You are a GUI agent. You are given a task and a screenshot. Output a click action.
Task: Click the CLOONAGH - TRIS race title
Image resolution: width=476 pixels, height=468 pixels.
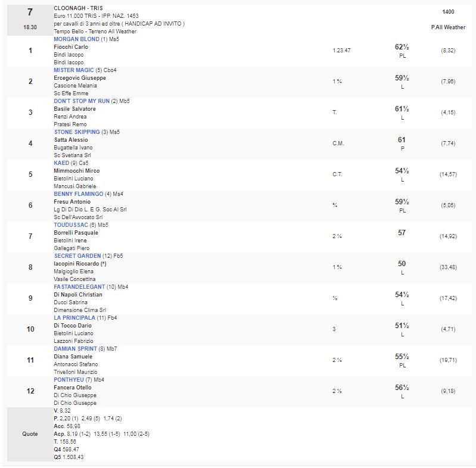(x=77, y=8)
